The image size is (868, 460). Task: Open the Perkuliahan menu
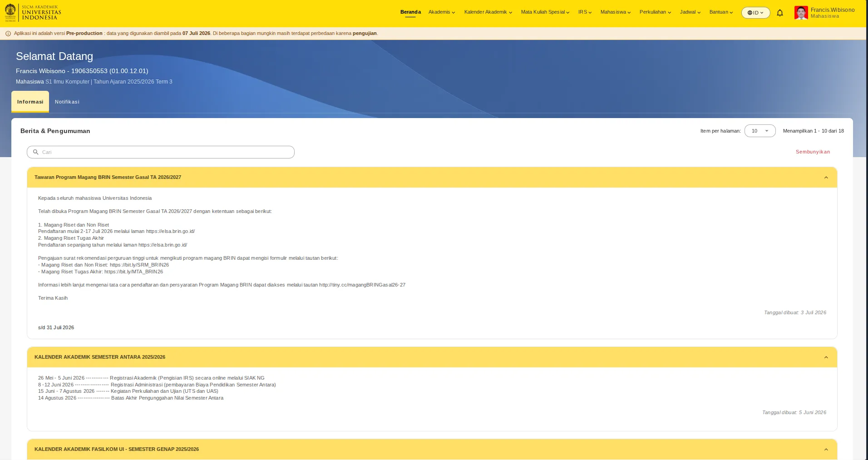[655, 12]
